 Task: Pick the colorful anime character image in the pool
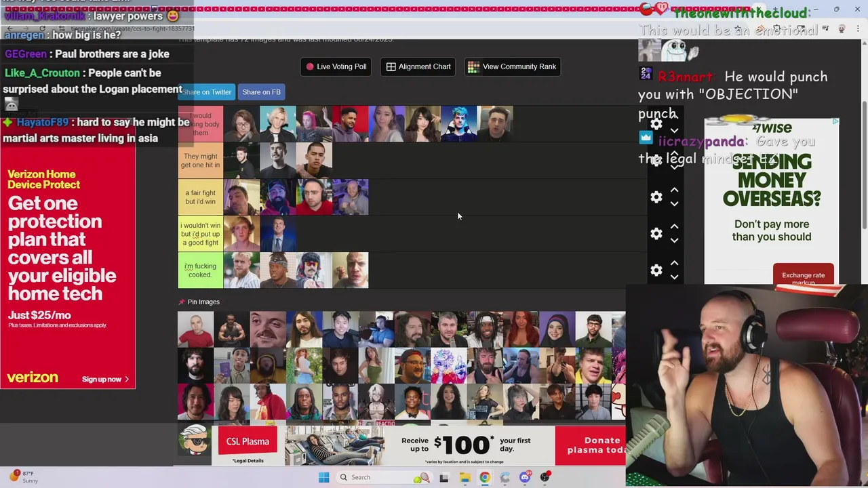click(449, 366)
